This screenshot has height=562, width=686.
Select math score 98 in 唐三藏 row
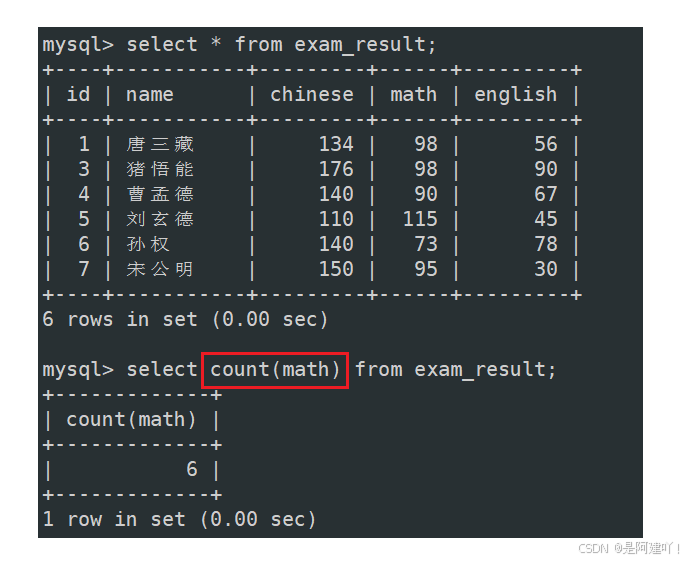[x=426, y=144]
